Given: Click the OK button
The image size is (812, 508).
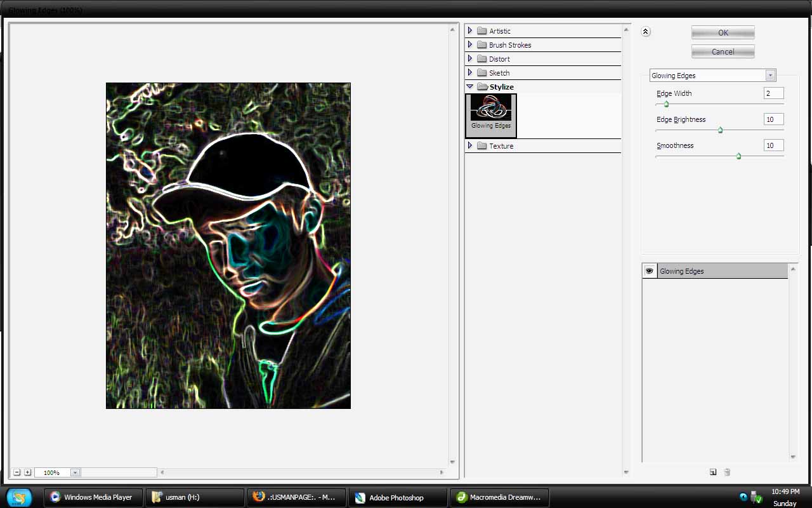Looking at the screenshot, I should 723,32.
